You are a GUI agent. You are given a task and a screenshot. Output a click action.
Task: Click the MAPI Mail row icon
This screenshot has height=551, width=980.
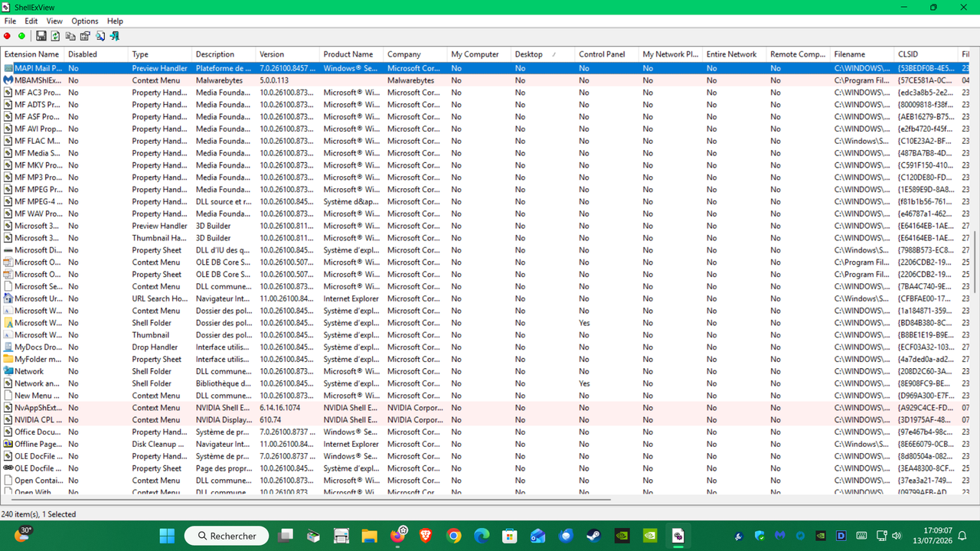(x=8, y=68)
